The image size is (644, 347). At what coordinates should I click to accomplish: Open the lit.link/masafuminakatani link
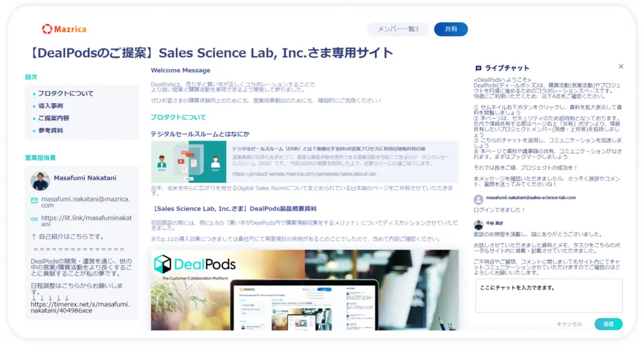pos(86,221)
